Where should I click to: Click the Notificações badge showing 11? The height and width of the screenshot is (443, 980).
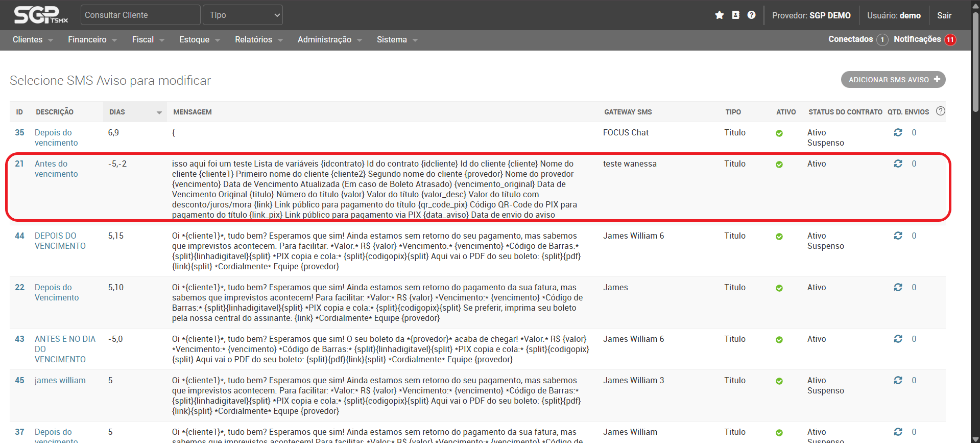point(950,40)
